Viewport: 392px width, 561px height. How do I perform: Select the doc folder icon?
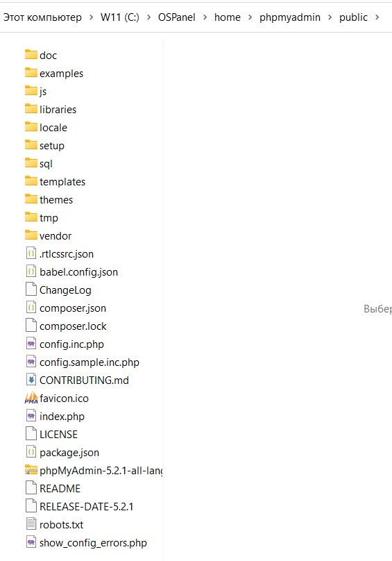(31, 55)
